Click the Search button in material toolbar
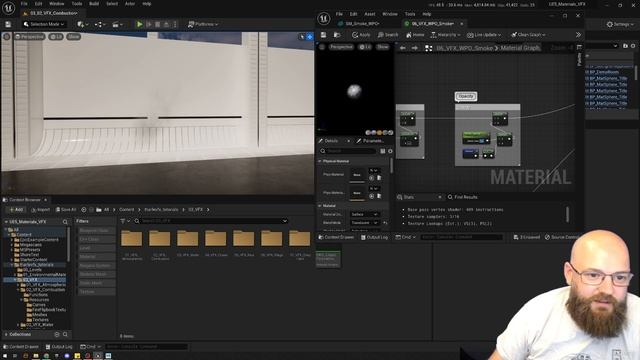Viewport: 640px width, 360px height. click(x=388, y=35)
